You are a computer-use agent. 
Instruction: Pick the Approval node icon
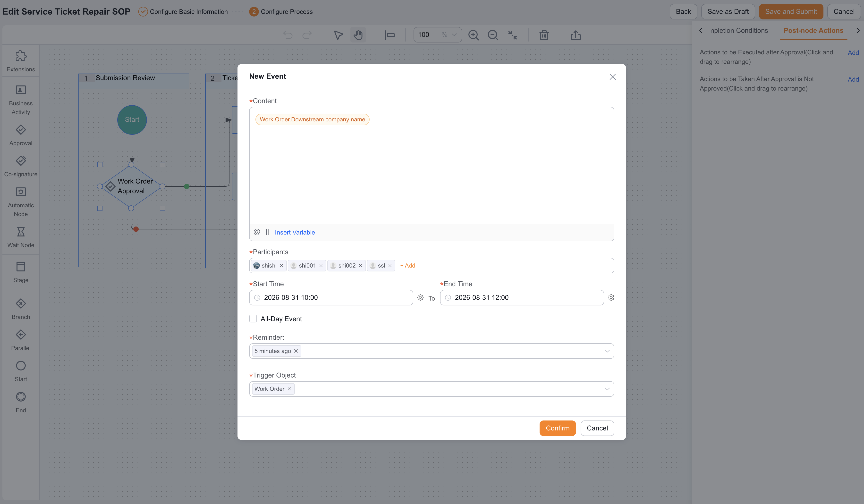click(x=21, y=130)
